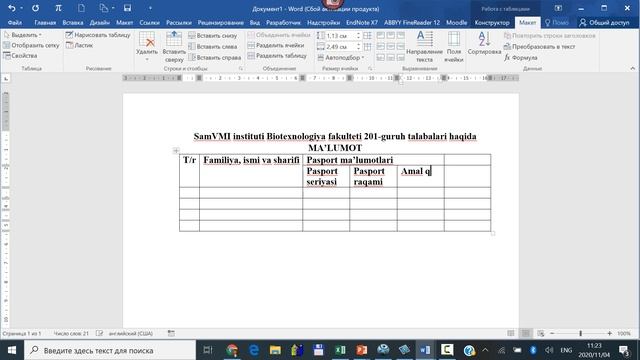Increase row height spinner up
Image resolution: width=640 pixels, height=360 pixels.
[x=358, y=34]
